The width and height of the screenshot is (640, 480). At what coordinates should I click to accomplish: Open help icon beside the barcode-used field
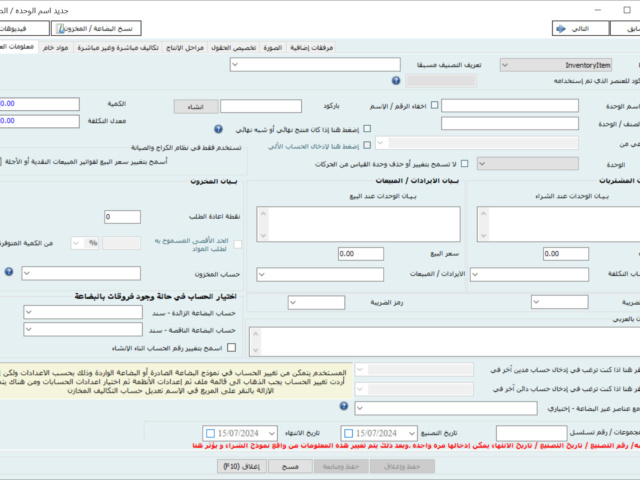pyautogui.click(x=396, y=81)
